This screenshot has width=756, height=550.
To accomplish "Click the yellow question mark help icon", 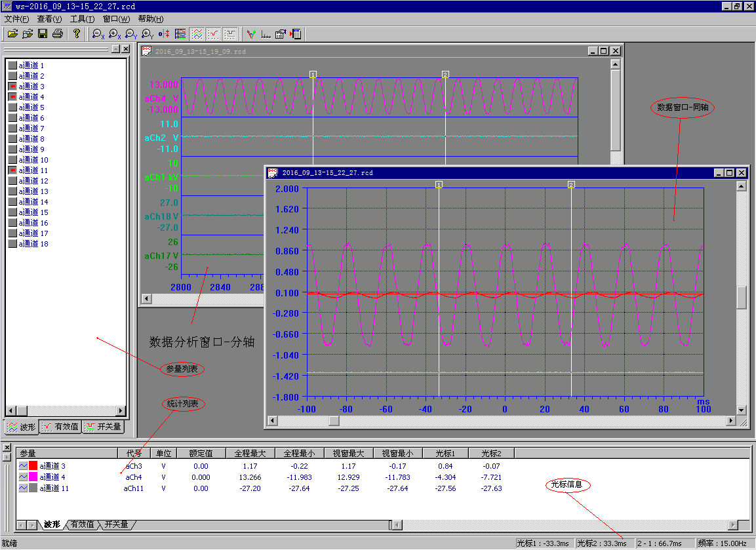I will 76,33.
